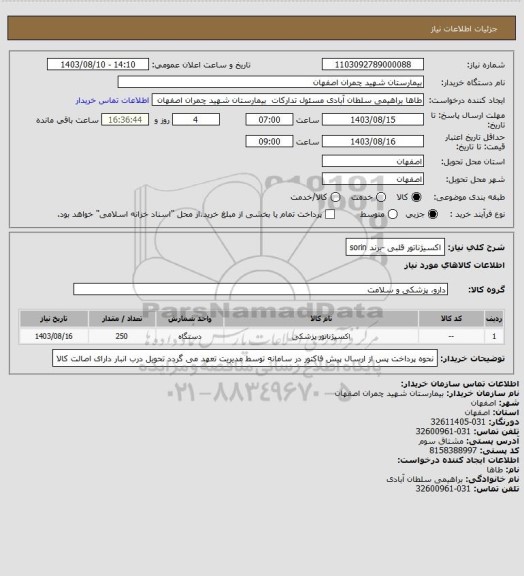
Task: Click the ردیف column header
Action: point(494,318)
